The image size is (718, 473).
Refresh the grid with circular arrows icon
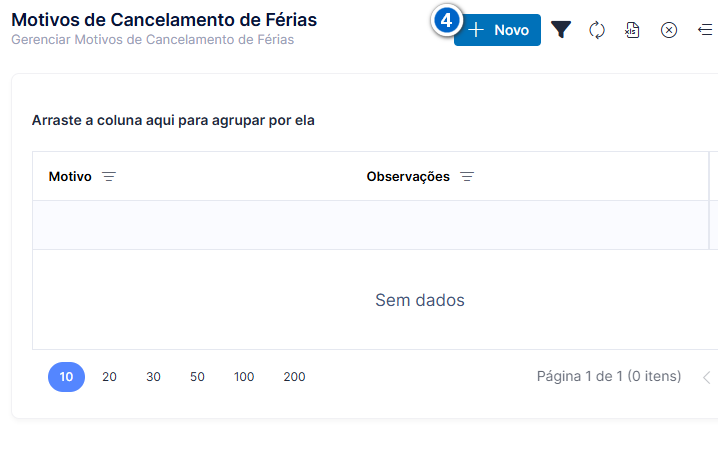(597, 30)
